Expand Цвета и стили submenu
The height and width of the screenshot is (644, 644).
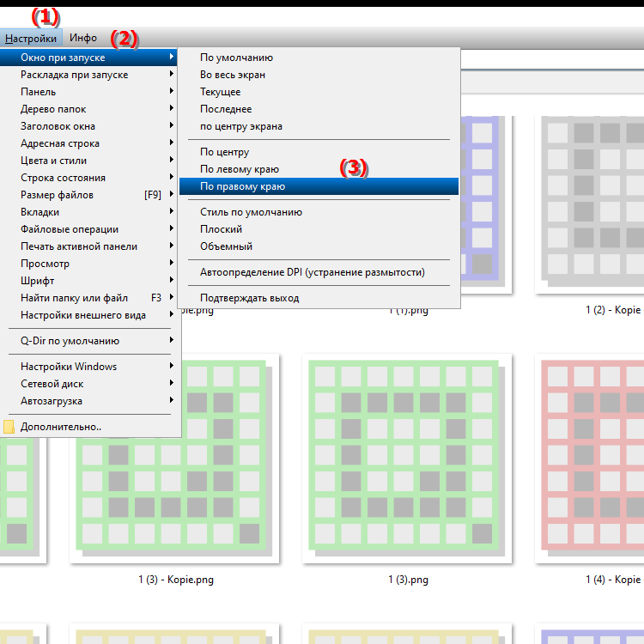(x=88, y=161)
